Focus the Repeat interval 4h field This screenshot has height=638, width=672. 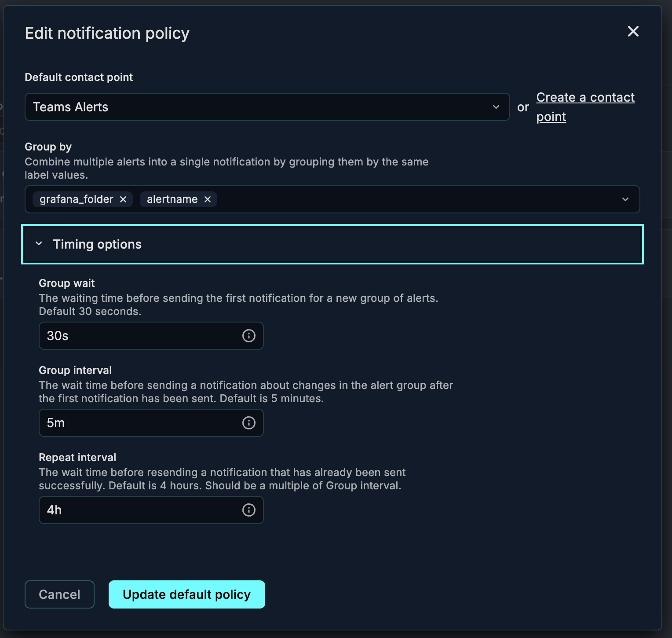click(141, 510)
